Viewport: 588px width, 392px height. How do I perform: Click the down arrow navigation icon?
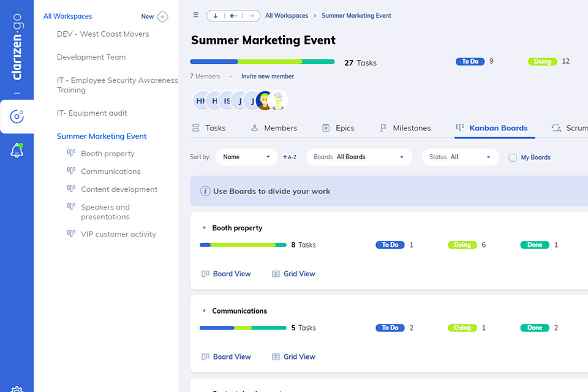coord(216,15)
